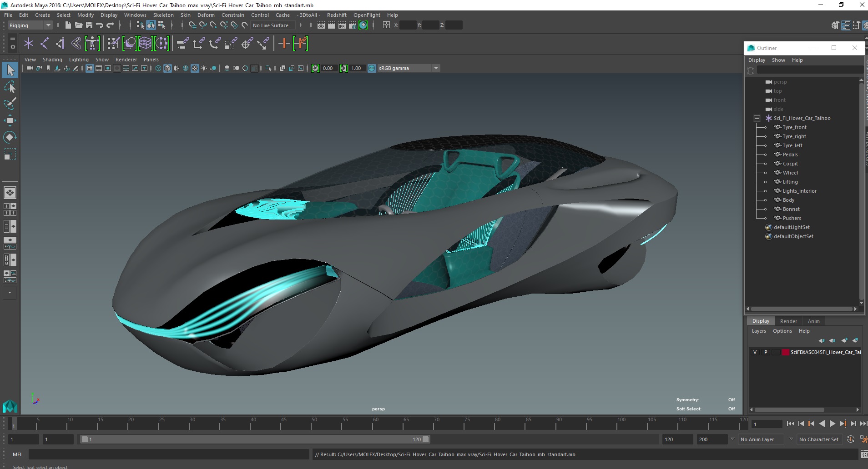Open the Redshift menu
The height and width of the screenshot is (469, 868).
[x=337, y=15]
